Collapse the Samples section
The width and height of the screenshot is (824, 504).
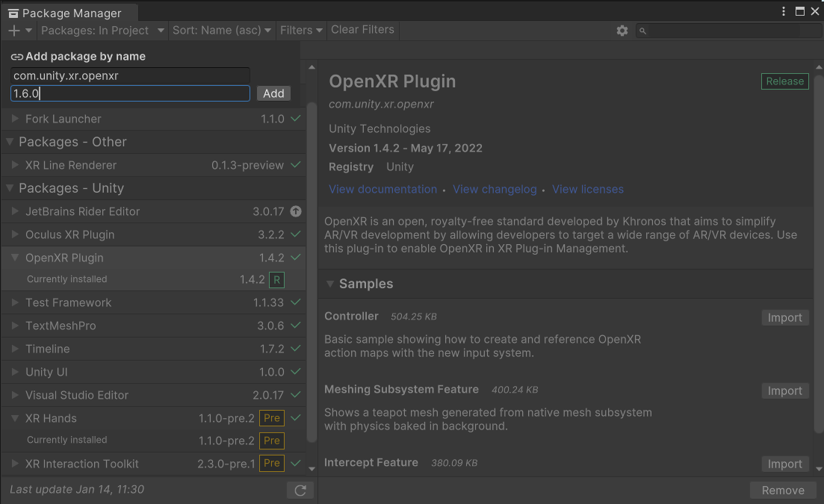point(330,284)
